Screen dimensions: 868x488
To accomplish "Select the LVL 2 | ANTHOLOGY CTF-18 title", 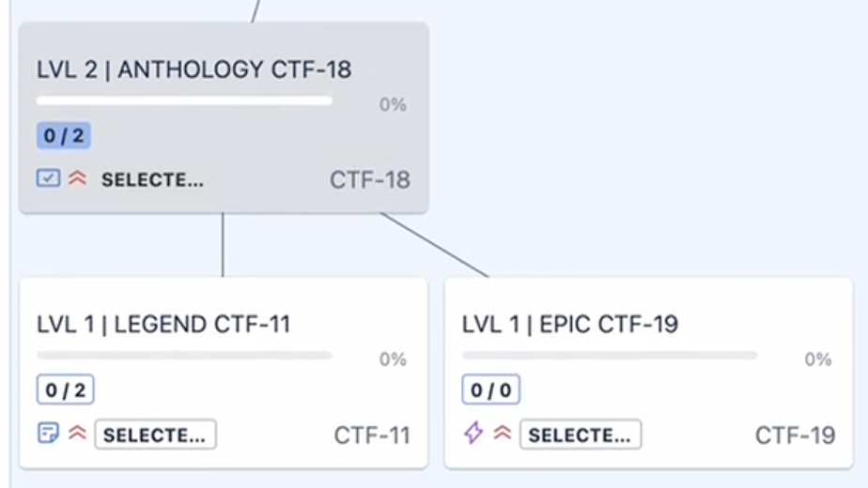I will pyautogui.click(x=194, y=69).
